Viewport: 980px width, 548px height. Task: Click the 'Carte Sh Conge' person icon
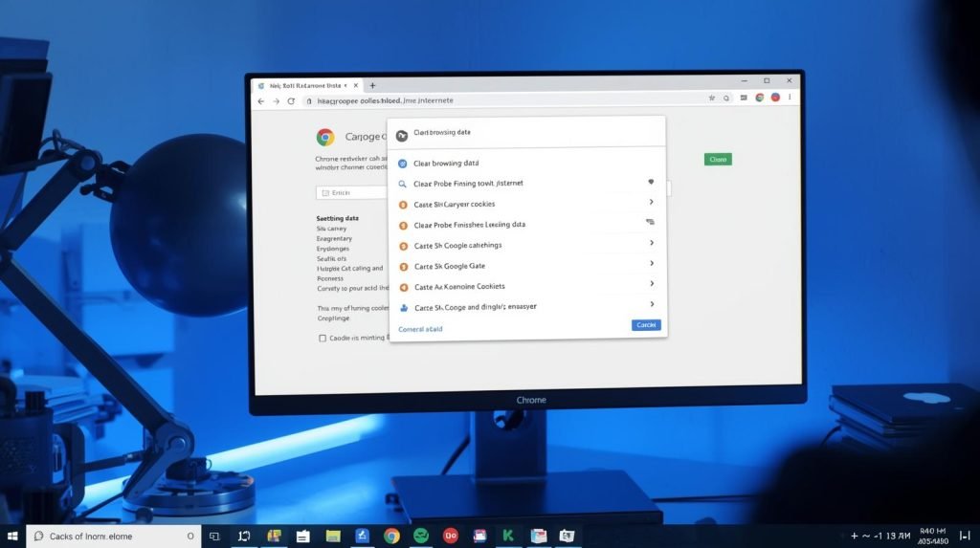[404, 308]
